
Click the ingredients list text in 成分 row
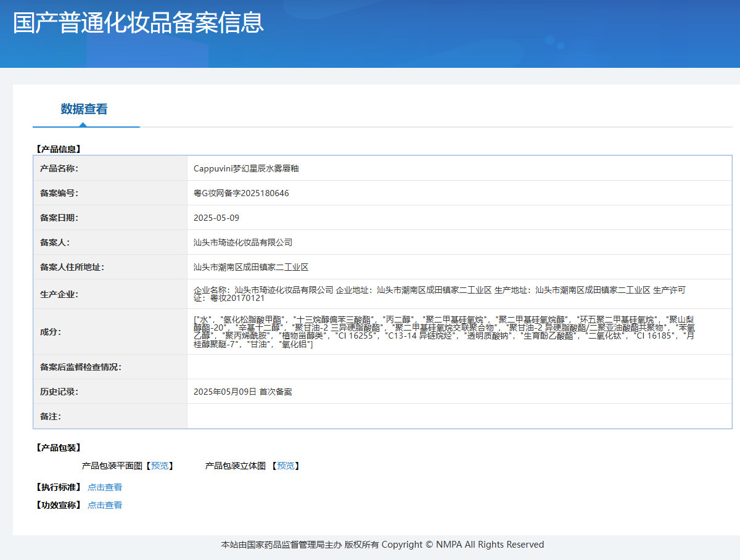coord(444,332)
